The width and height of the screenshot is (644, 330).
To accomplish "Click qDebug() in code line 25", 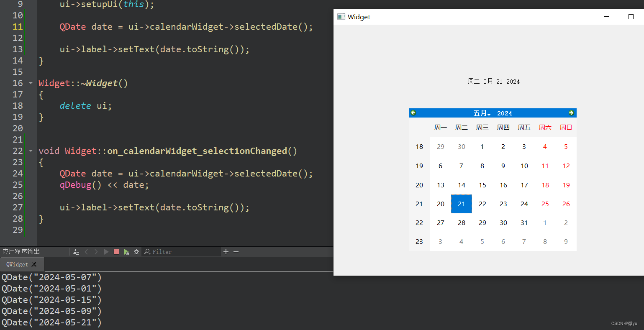I will [80, 185].
